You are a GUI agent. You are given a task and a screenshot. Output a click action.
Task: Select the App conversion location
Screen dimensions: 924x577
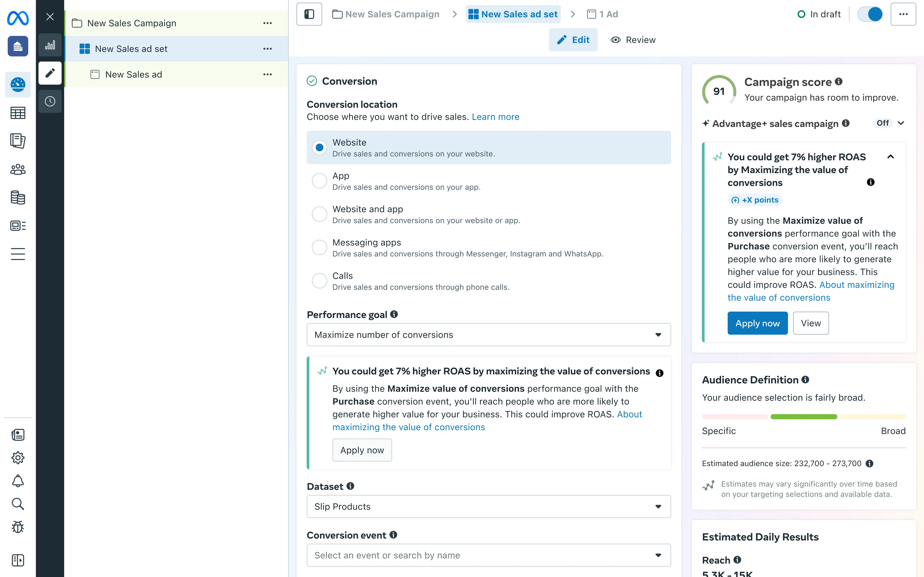coord(320,181)
